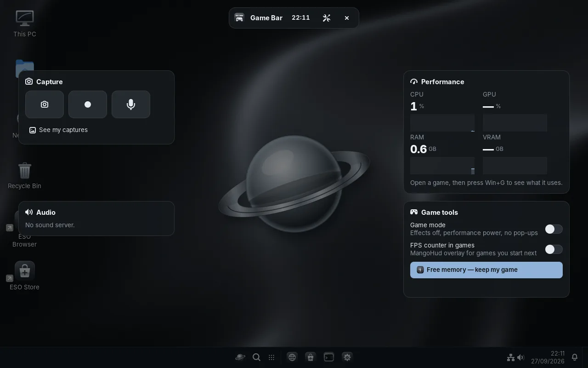Click the Game Bar controller icon
588x368 pixels.
coord(239,18)
